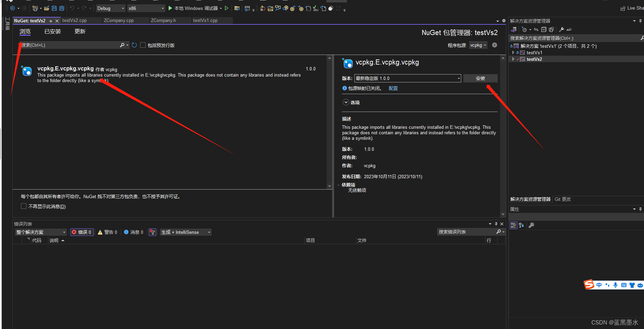Show all files icon in Solution Explorer
The image size is (644, 329).
[x=551, y=30]
